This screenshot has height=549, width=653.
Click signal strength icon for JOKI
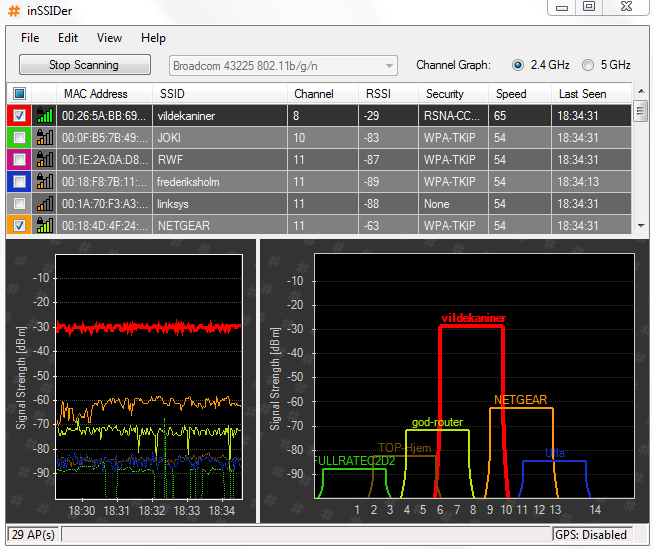point(45,137)
